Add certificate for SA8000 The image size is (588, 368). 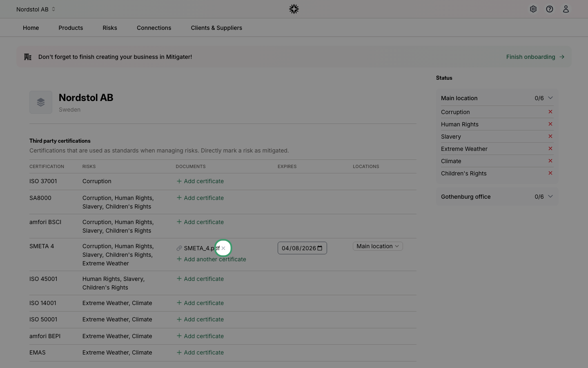200,198
